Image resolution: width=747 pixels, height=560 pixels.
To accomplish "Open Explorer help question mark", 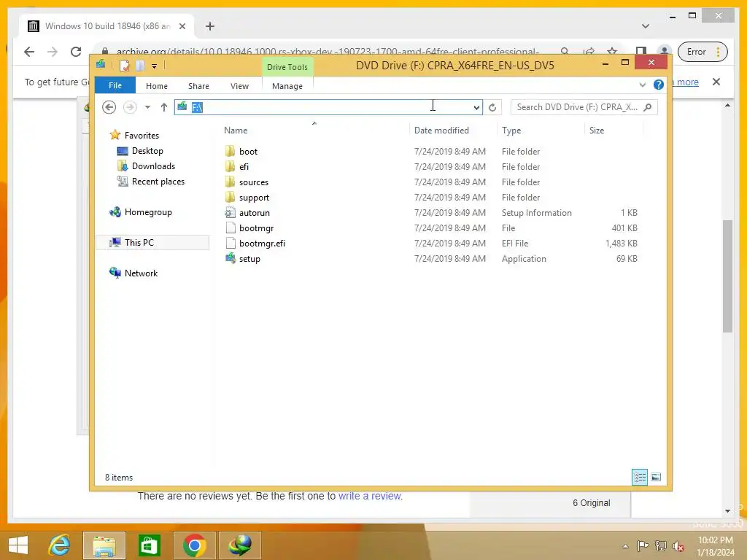I will (x=659, y=85).
